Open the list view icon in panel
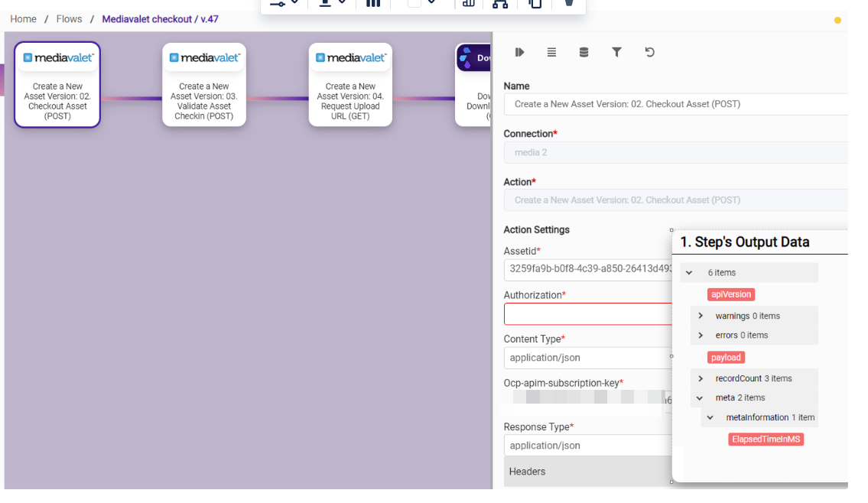This screenshot has width=868, height=503. point(551,52)
